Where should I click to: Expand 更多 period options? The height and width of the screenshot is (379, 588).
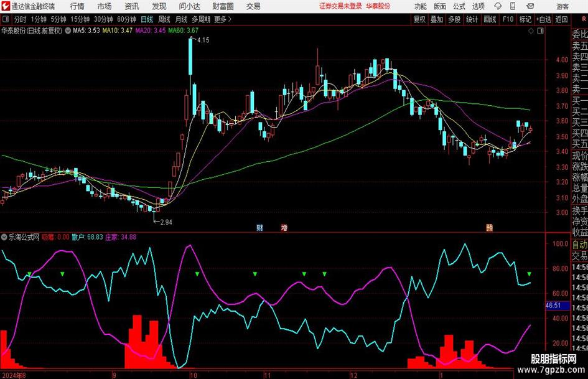pos(223,19)
